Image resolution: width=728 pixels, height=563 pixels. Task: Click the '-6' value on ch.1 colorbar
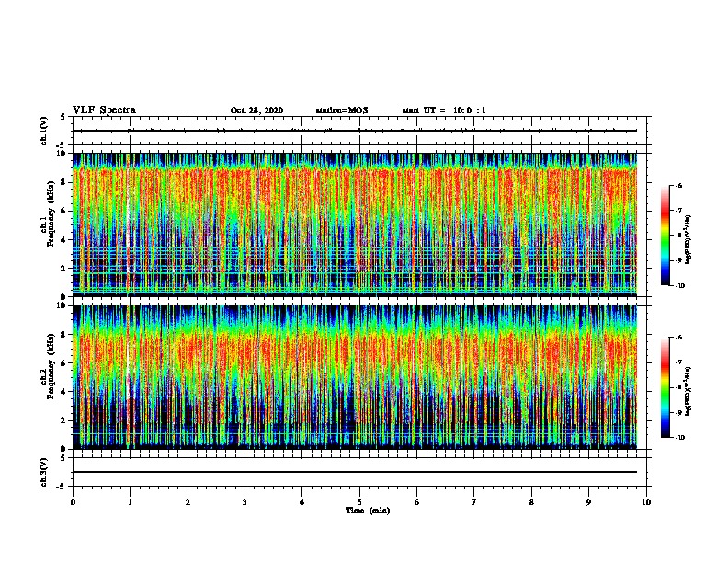678,186
